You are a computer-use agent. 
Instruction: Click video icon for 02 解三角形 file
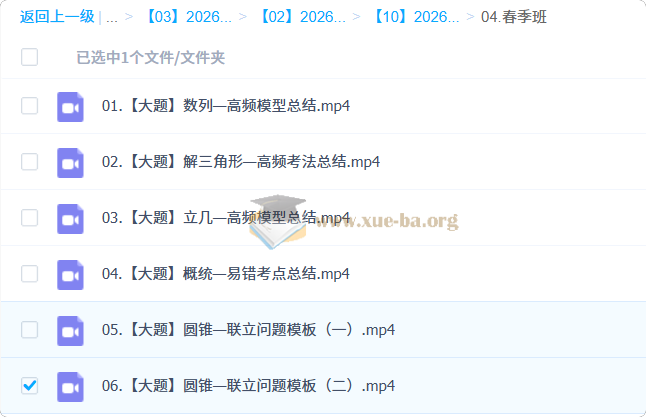[69, 162]
